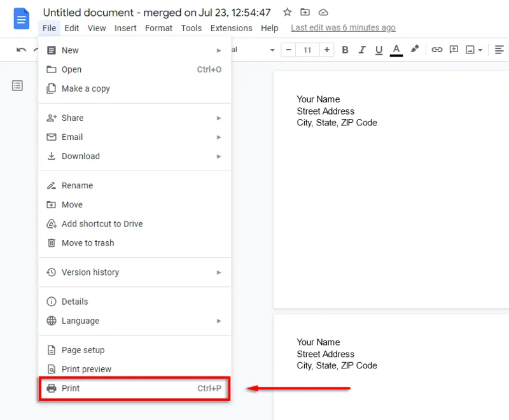The width and height of the screenshot is (509, 420).
Task: Click the Undo arrow
Action: click(21, 50)
